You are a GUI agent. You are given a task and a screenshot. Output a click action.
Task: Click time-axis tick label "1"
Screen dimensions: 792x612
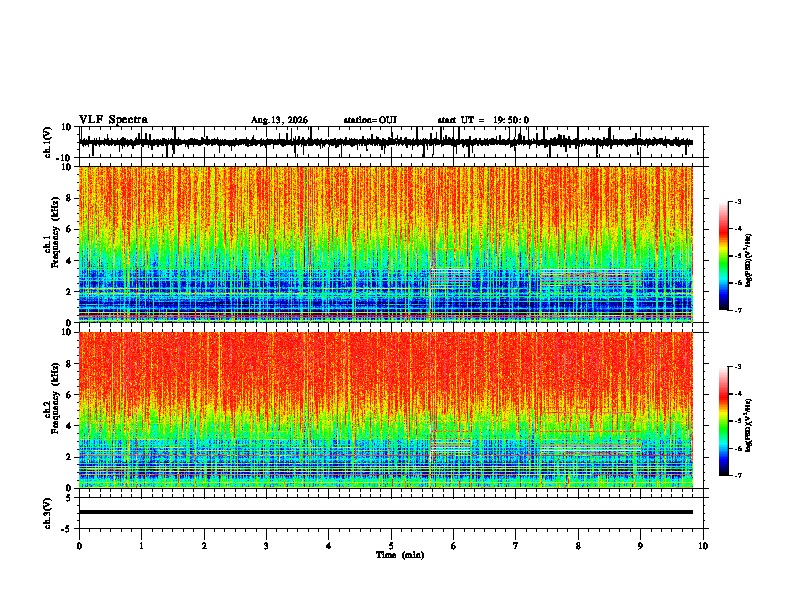142,546
